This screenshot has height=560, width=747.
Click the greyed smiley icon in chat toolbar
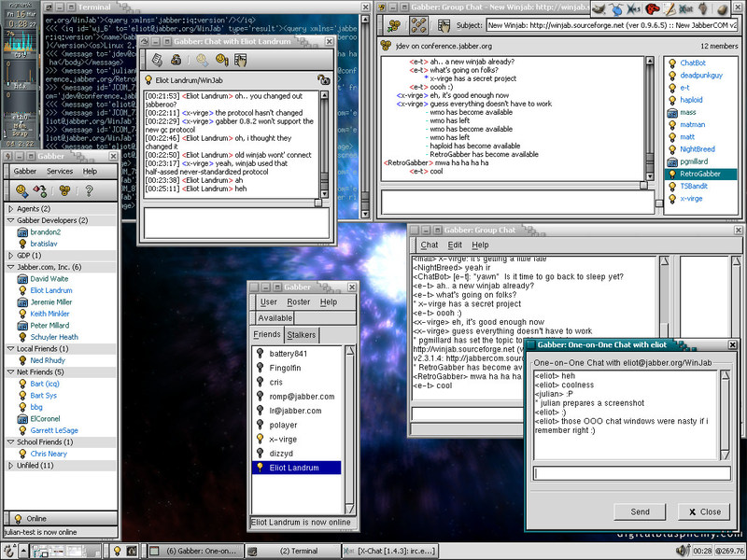(202, 60)
